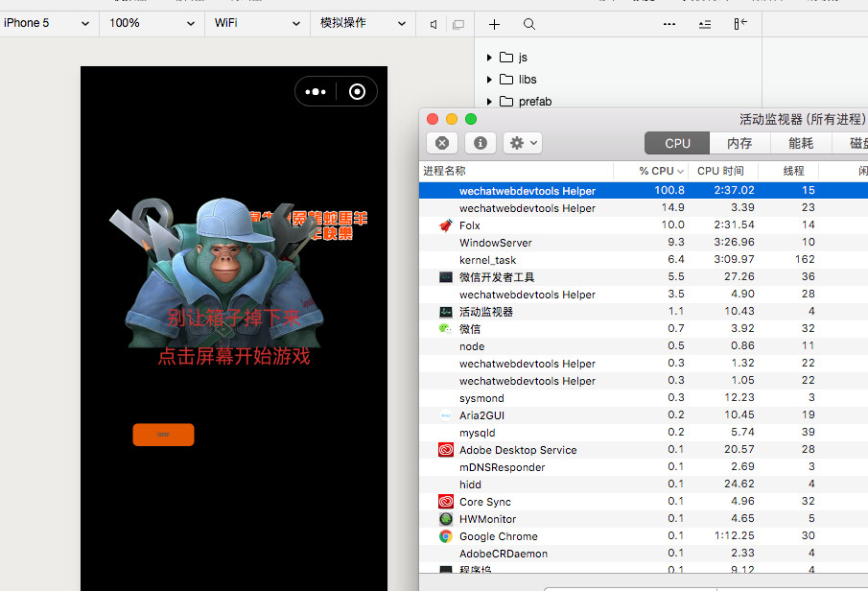Open the three-dot more options icon
The width and height of the screenshot is (868, 591).
(669, 24)
